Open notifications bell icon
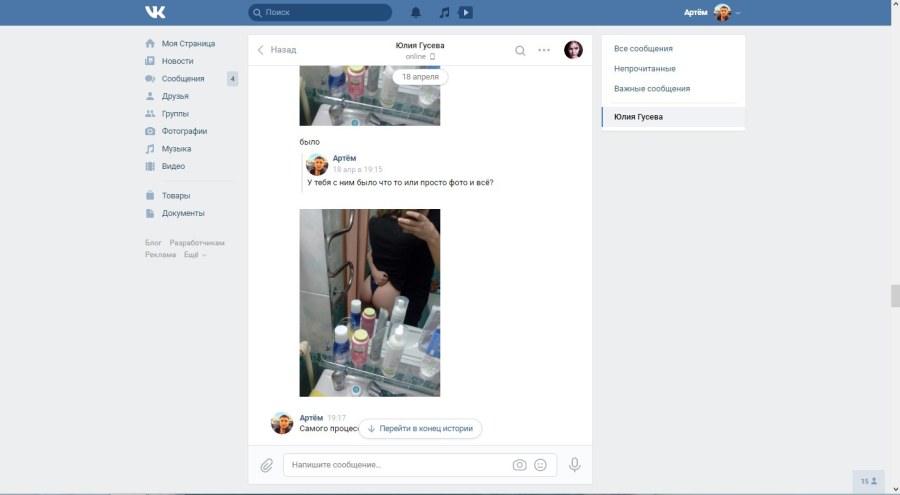Viewport: 900px width, 495px height. point(416,12)
